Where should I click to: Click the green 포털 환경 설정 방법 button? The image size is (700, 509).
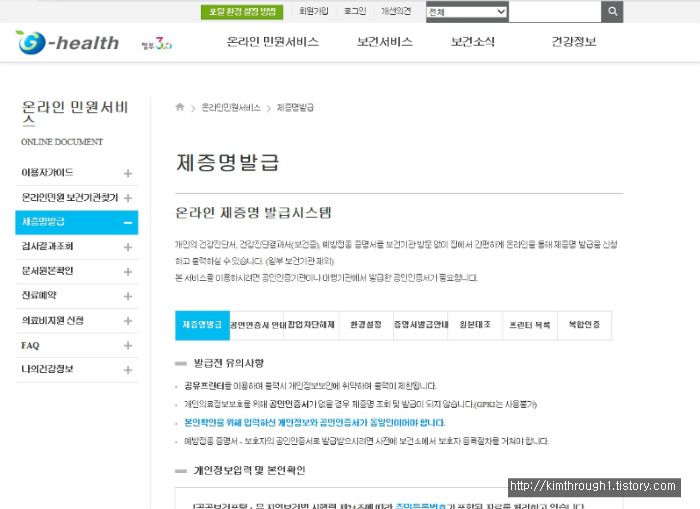tap(242, 12)
